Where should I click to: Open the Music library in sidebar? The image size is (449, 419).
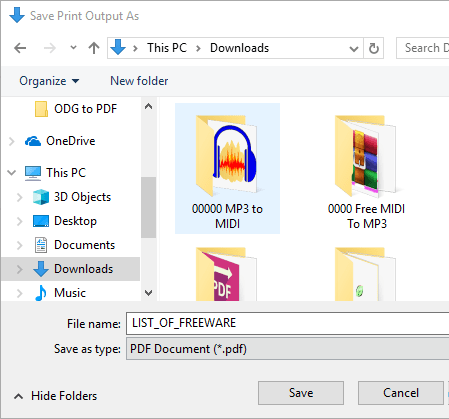pyautogui.click(x=70, y=293)
